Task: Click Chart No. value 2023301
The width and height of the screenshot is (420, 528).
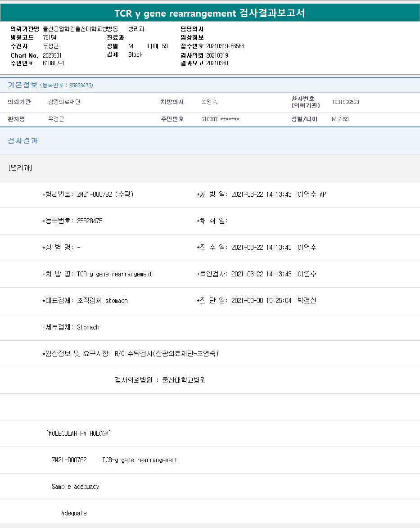Action: point(52,55)
